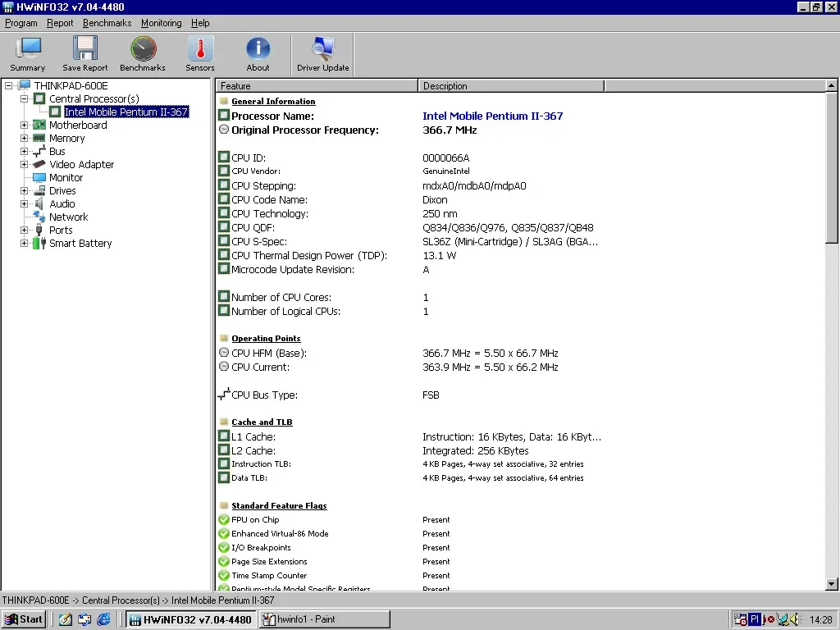Click the Internet Explorer quick launch icon
Viewport: 840px width, 630px height.
point(103,619)
